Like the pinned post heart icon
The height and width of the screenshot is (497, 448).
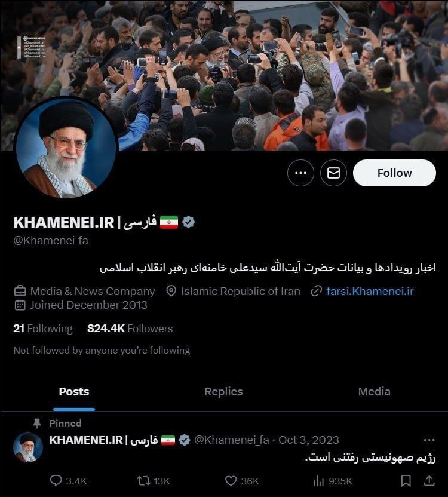(x=231, y=481)
